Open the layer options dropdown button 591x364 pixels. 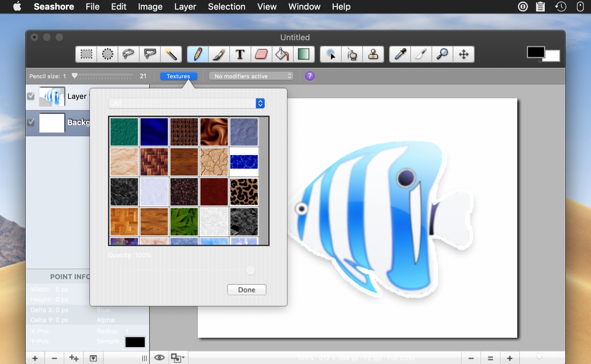click(x=93, y=358)
